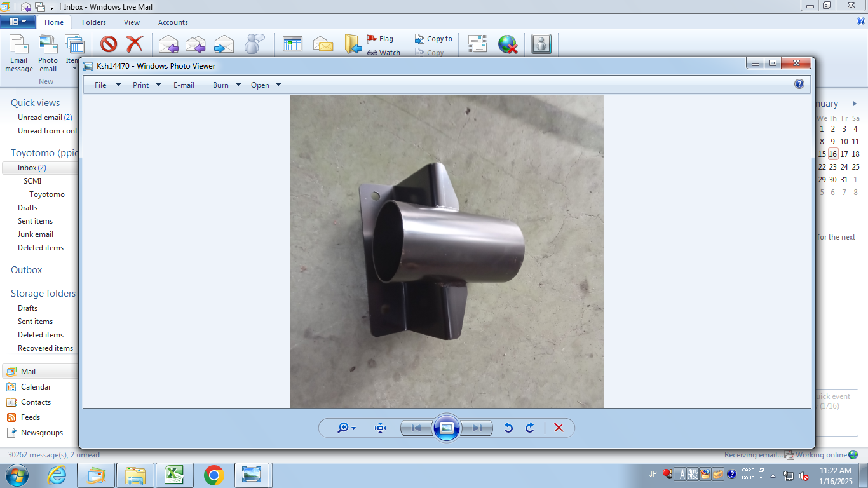Click E-mail in Photo Viewer toolbar

(x=184, y=85)
